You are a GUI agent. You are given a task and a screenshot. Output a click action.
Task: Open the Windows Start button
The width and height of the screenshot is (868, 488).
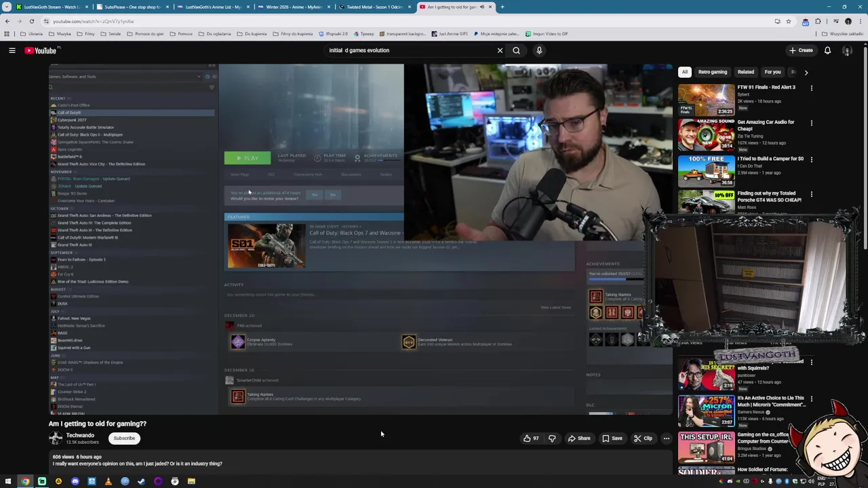pos(8,481)
